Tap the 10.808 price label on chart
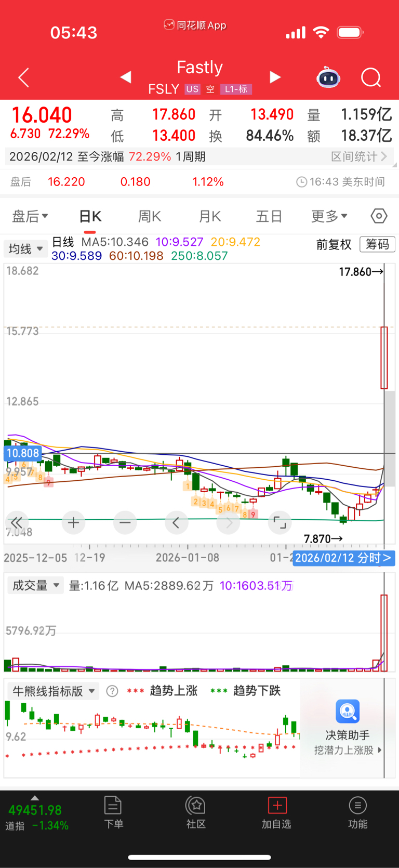 [x=22, y=453]
